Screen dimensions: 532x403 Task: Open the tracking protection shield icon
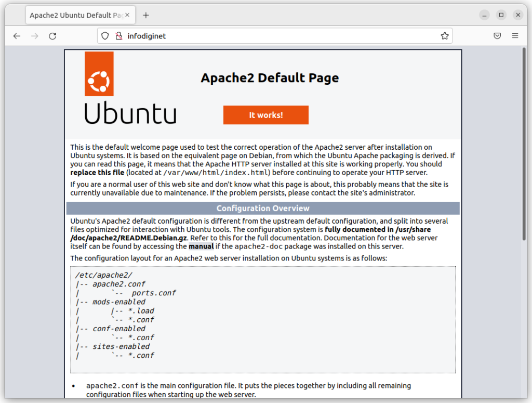105,36
